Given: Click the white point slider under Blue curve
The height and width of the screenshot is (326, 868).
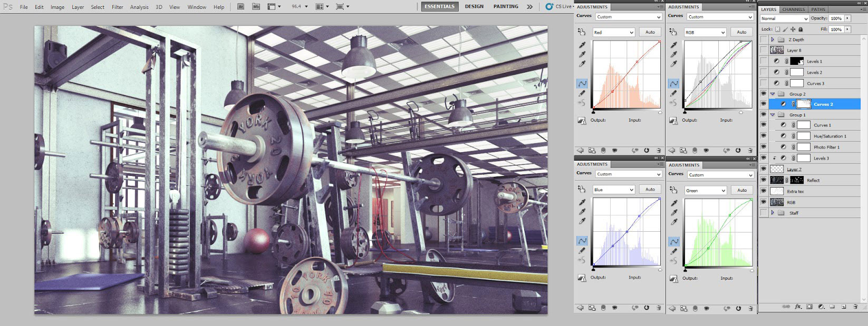Looking at the screenshot, I should tap(660, 270).
